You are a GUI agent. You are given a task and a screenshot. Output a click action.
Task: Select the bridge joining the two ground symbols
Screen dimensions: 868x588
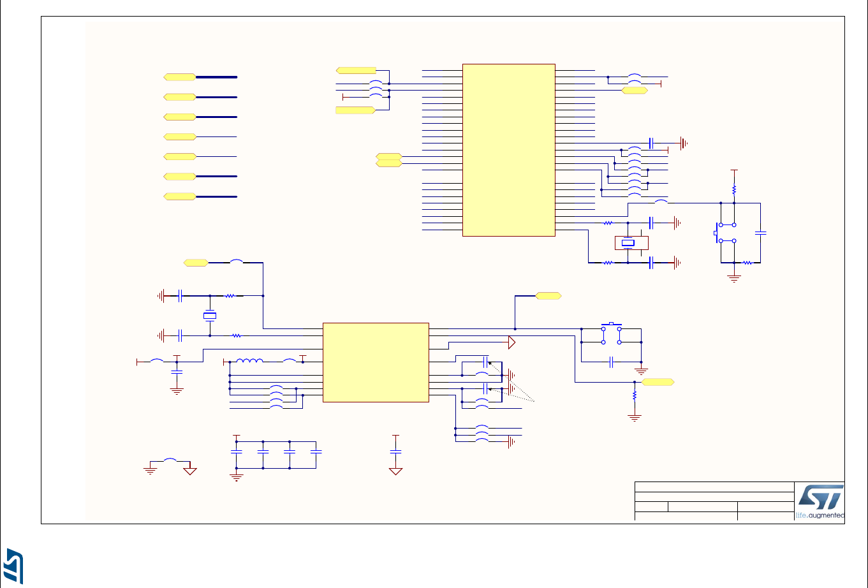[x=170, y=460]
